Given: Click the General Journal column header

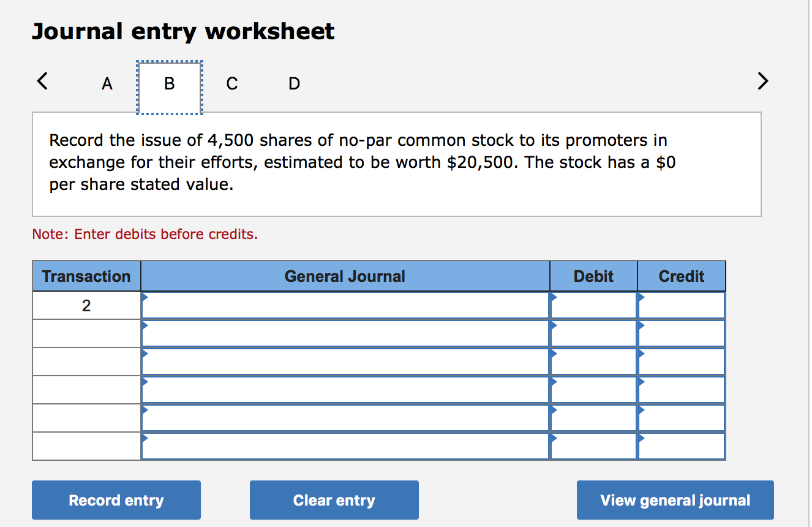Looking at the screenshot, I should click(x=345, y=276).
